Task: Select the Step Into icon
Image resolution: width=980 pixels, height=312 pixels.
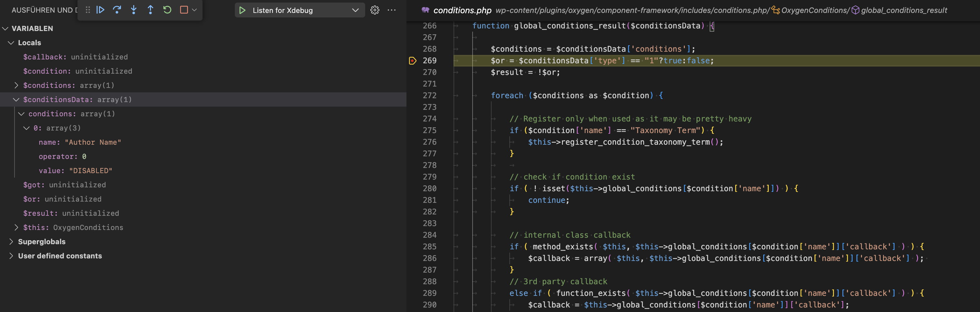Action: click(134, 10)
